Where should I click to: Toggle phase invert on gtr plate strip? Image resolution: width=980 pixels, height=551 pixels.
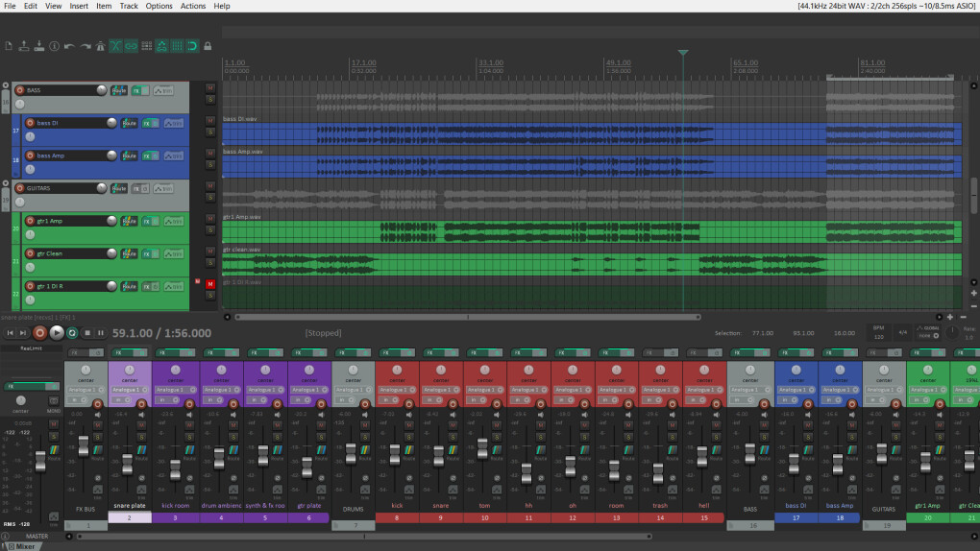pyautogui.click(x=321, y=477)
